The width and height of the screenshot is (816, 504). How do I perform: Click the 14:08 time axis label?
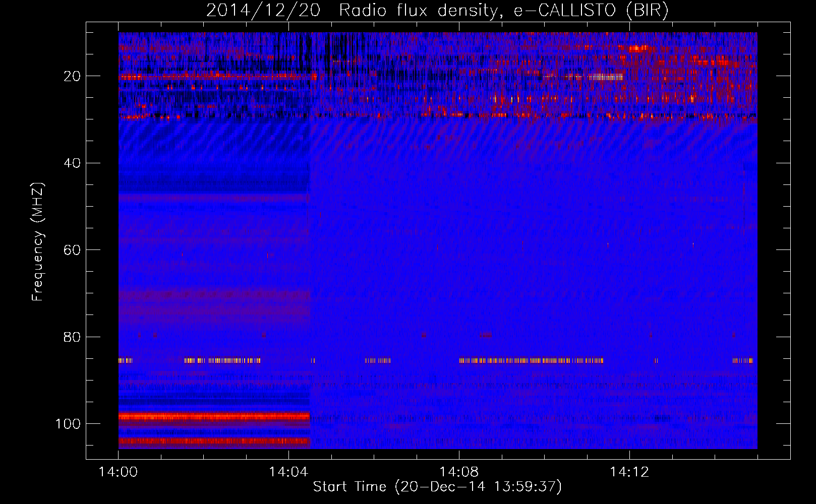[459, 472]
